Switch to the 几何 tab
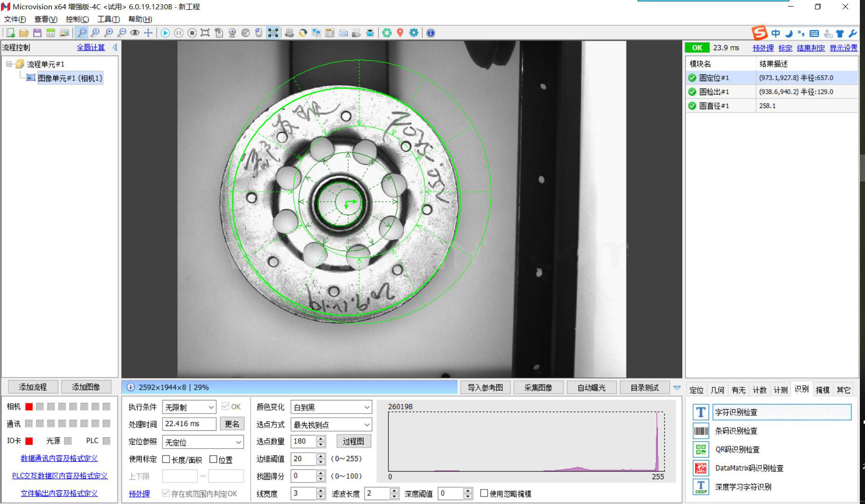This screenshot has width=865, height=504. pos(717,390)
